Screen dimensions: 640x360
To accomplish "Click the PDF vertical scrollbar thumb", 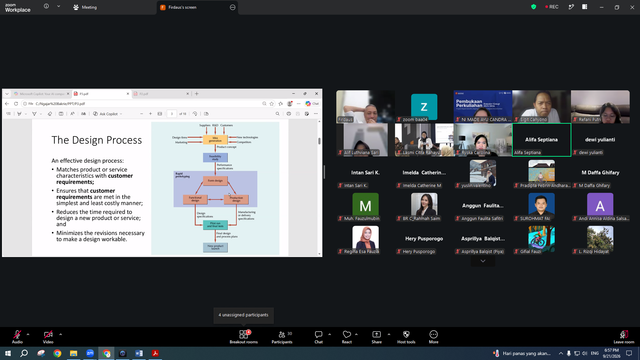I will pos(319,141).
